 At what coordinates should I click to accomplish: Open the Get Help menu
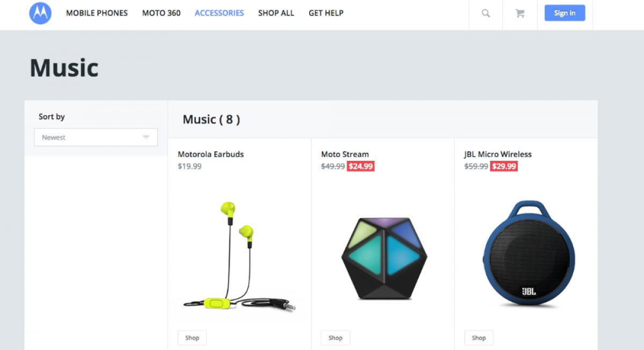pos(326,13)
